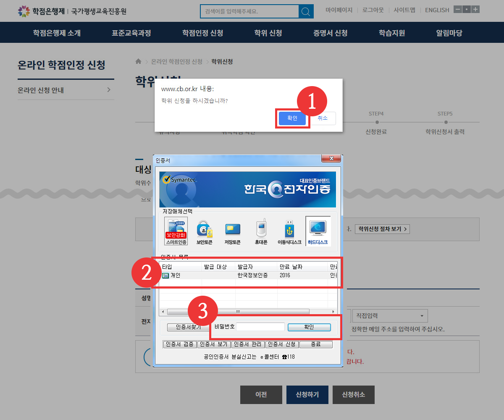Click the certificate 비밀번호 input field
The image size is (504, 420).
(260, 327)
